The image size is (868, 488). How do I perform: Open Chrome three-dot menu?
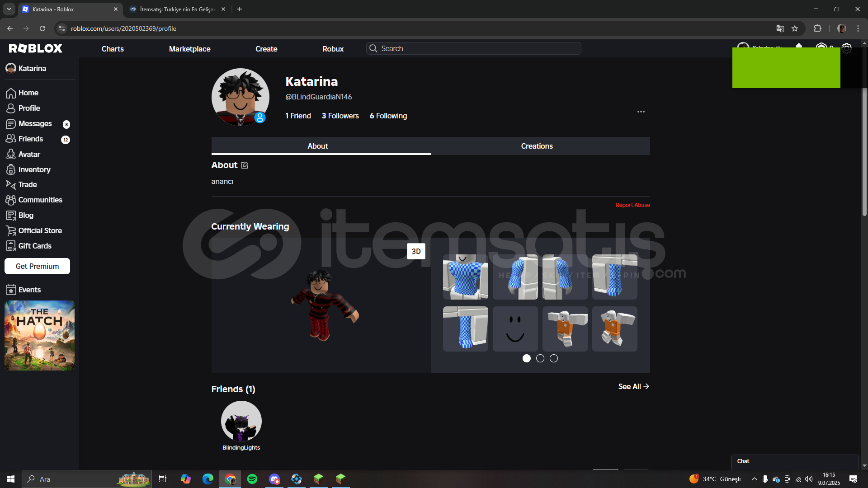pos(858,28)
